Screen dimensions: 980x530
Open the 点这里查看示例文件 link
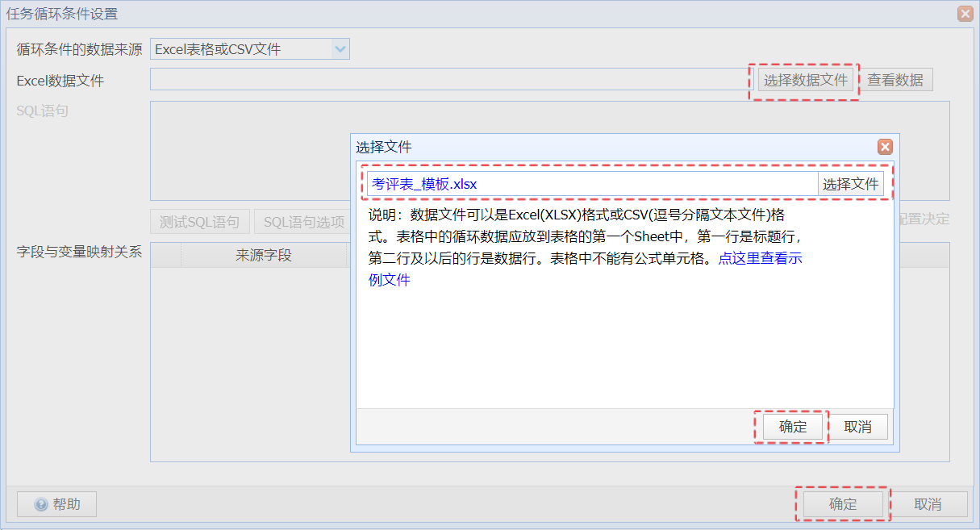759,259
